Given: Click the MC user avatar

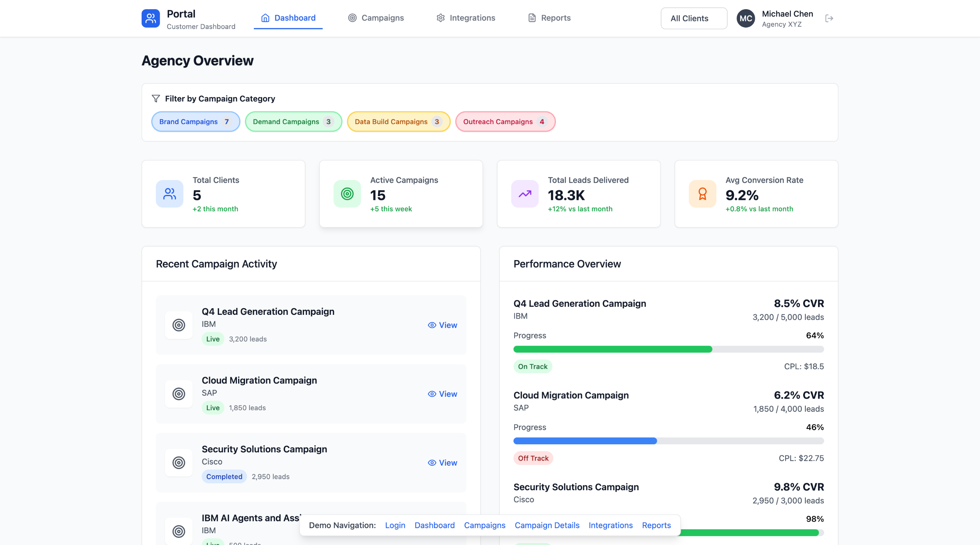Looking at the screenshot, I should [745, 18].
